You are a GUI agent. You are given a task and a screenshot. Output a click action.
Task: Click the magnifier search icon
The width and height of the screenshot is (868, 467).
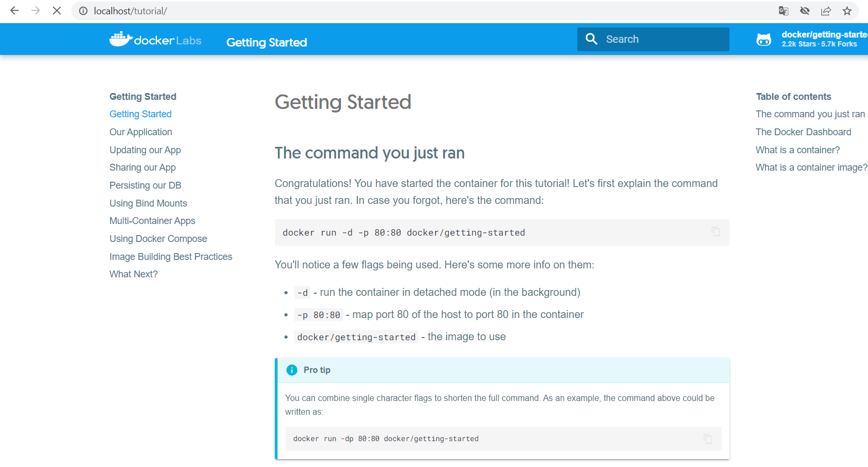pos(592,39)
